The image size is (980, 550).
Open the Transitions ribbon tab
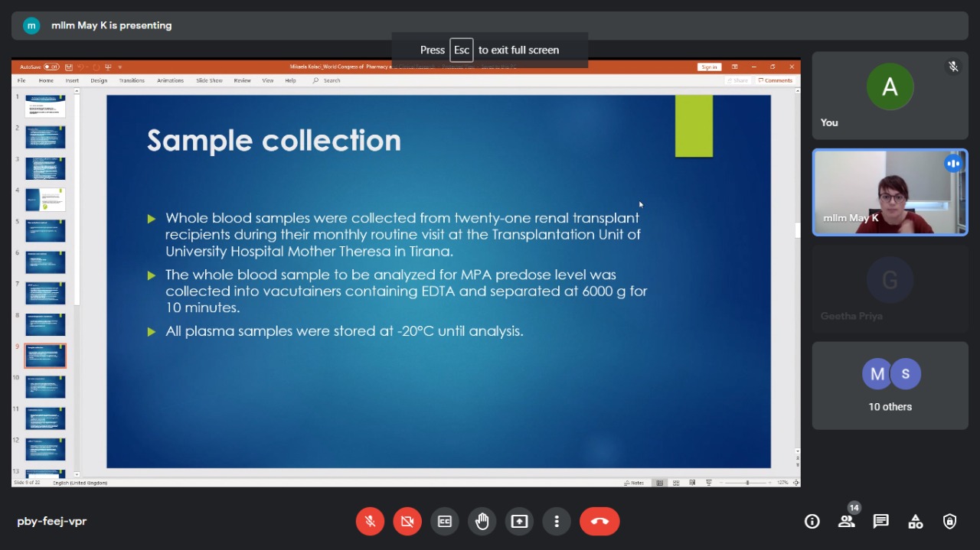click(132, 80)
